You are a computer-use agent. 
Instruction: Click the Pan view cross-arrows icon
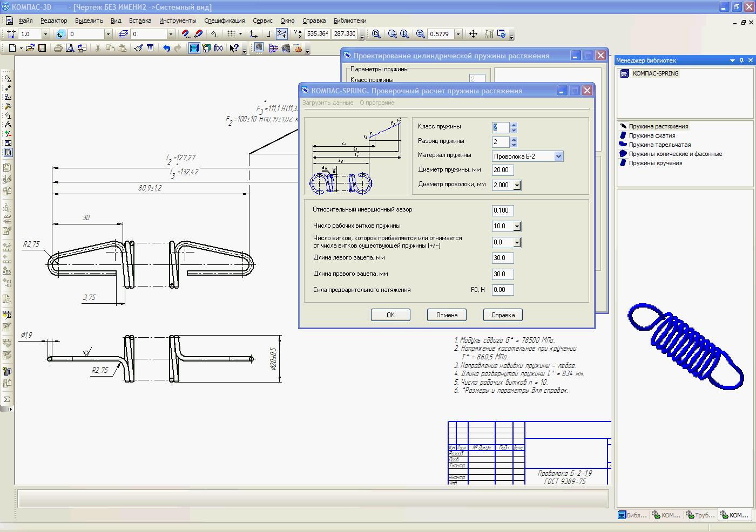[473, 34]
